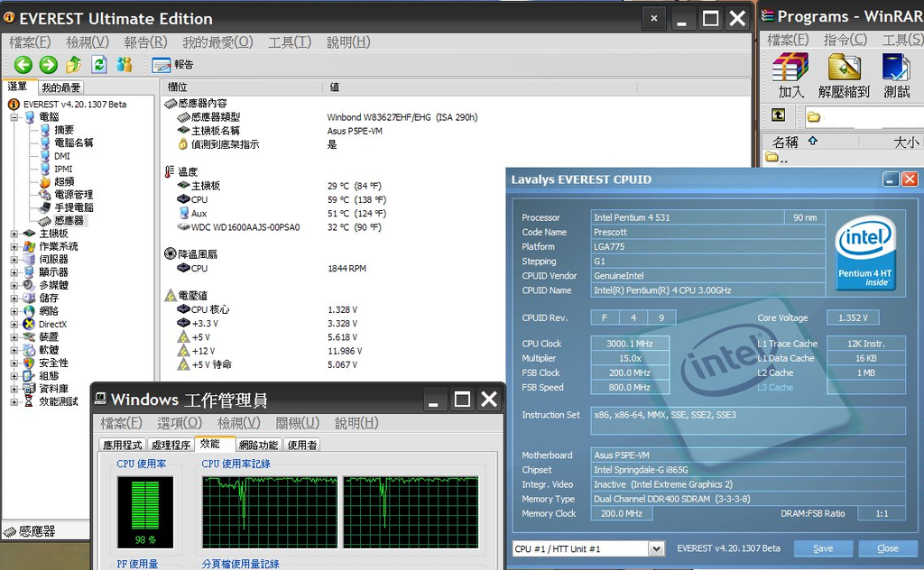Click the EVEREST v4.20.1307 Beta root node

75,105
